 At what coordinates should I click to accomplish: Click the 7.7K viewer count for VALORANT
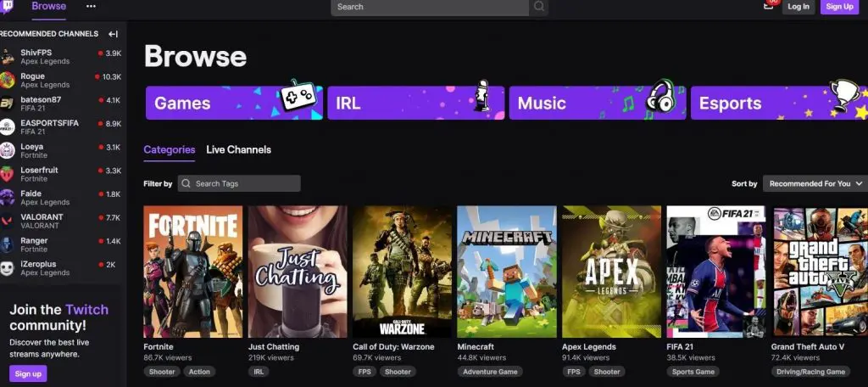(113, 218)
